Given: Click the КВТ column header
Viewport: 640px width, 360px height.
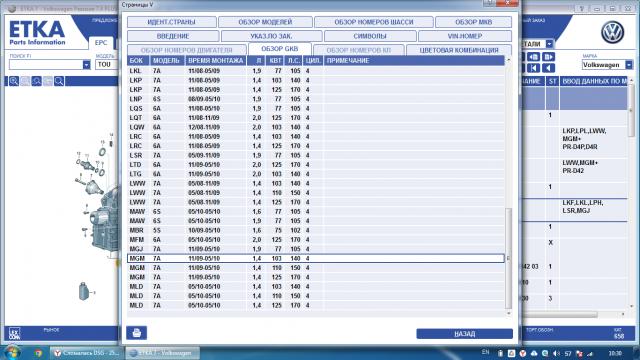Looking at the screenshot, I should (x=275, y=60).
